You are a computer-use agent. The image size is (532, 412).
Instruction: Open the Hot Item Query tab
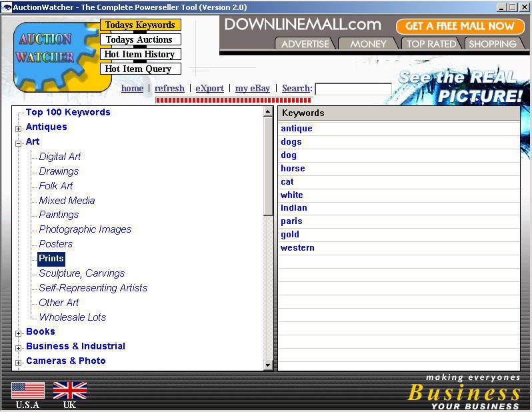[140, 69]
